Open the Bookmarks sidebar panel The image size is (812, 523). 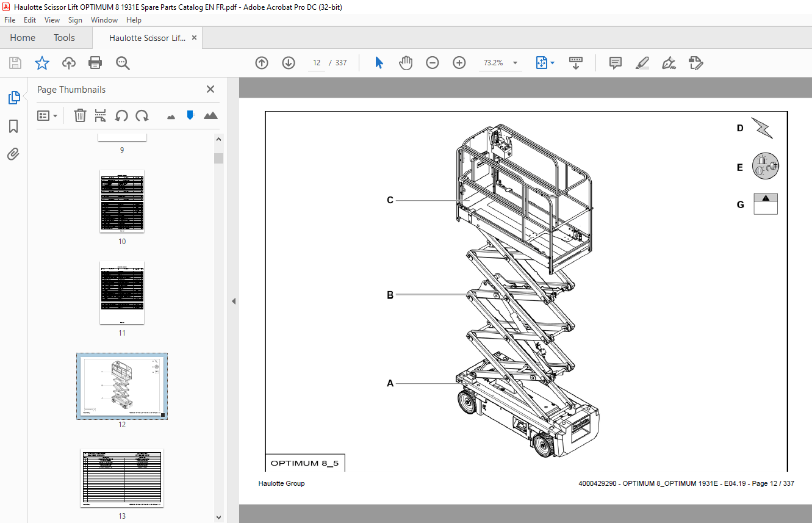coord(13,126)
